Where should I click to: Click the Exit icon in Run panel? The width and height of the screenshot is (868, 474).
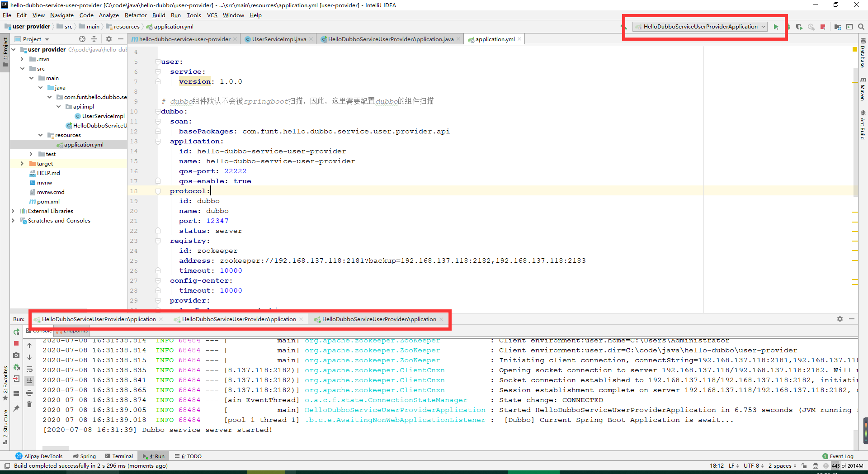(x=16, y=379)
